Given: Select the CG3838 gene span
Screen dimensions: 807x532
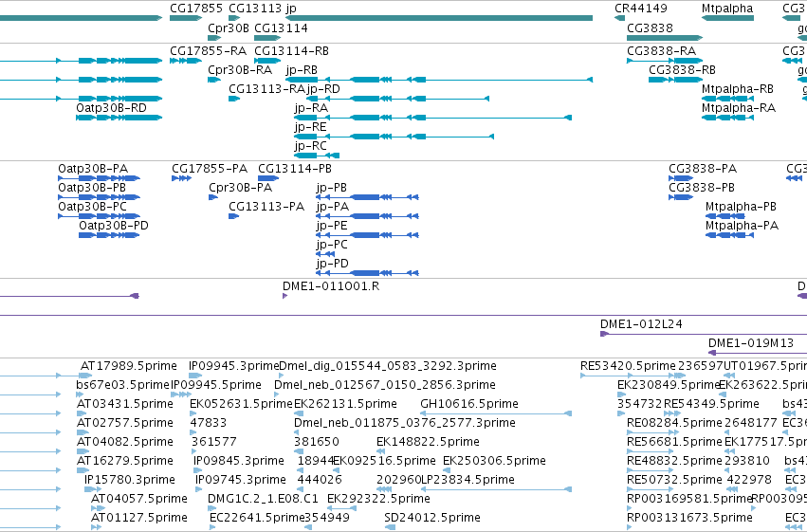Looking at the screenshot, I should pos(665,38).
